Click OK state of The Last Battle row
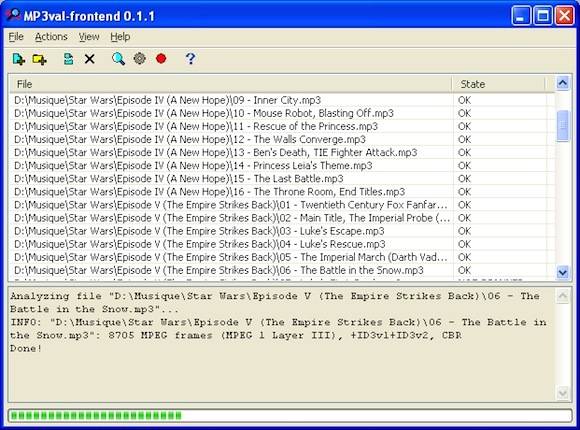Viewport: 580px width, 430px height. coord(465,179)
